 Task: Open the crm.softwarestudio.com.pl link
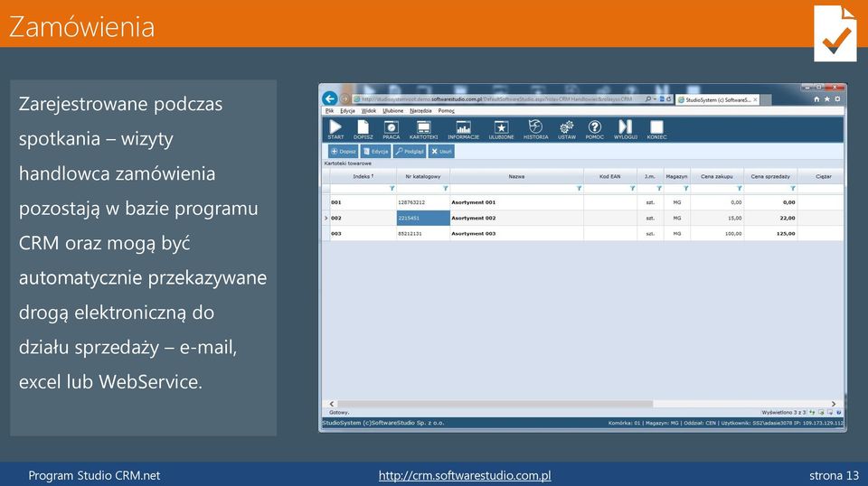[x=465, y=475]
